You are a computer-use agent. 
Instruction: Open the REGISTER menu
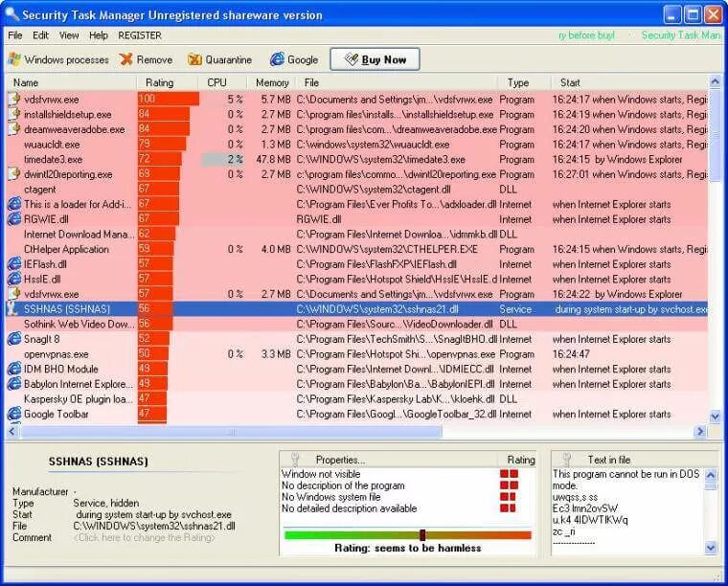point(140,35)
